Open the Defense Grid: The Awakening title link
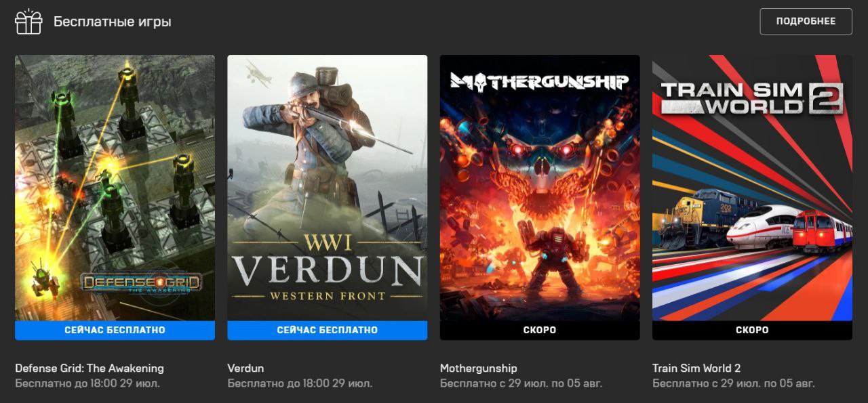 (90, 368)
